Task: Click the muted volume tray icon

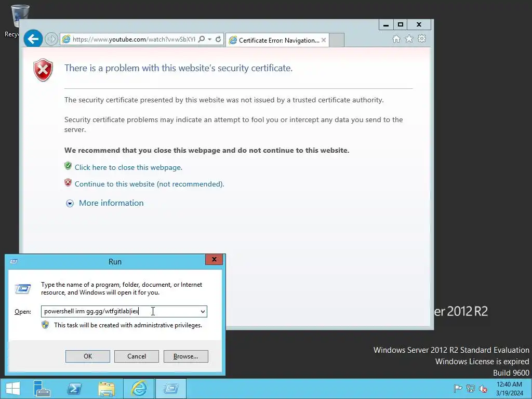Action: tap(483, 389)
